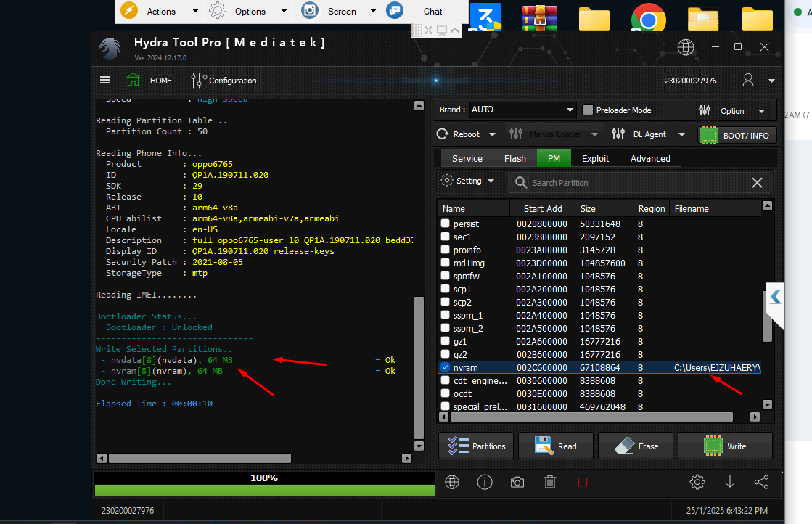Expand the DL Agent dropdown arrow

[681, 134]
